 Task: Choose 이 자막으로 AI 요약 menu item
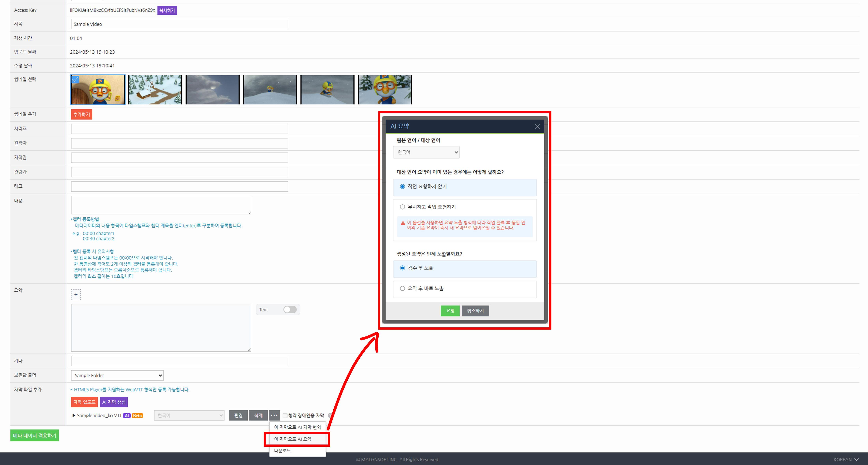[x=293, y=439]
